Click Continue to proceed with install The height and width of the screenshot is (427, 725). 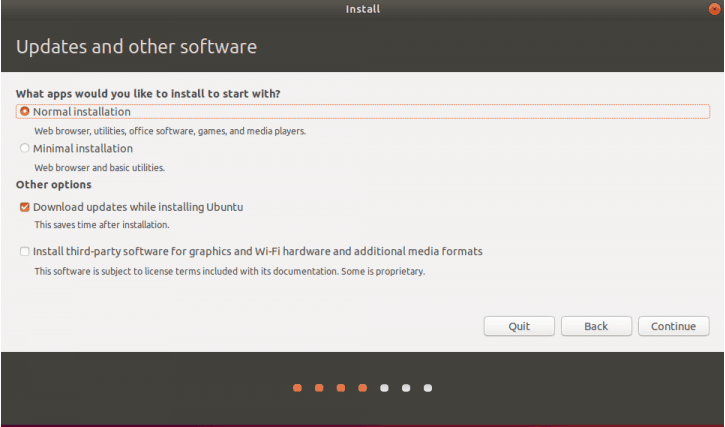[673, 326]
